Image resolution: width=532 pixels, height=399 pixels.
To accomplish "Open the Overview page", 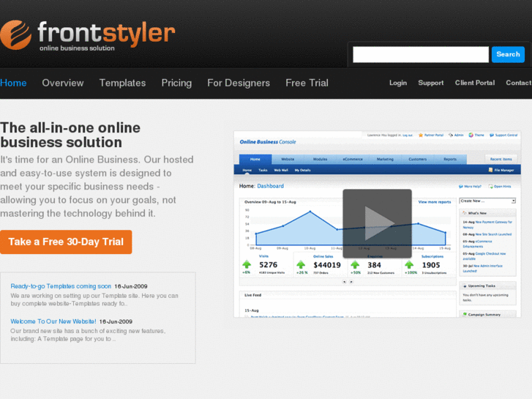I will (x=63, y=83).
